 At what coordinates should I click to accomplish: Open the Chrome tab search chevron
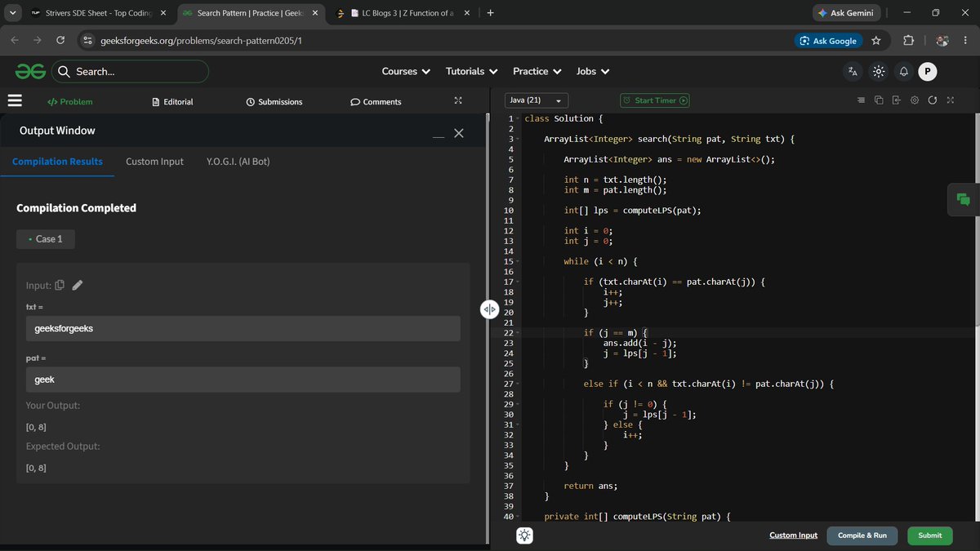tap(12, 13)
